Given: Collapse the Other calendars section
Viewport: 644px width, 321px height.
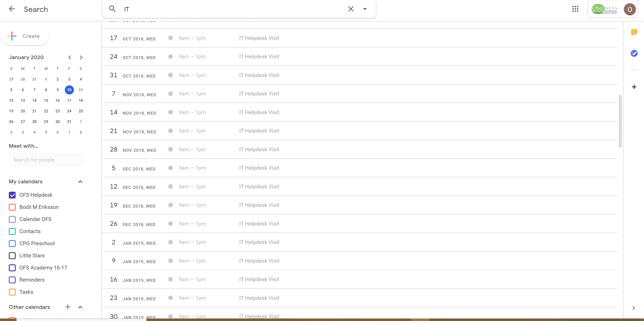Looking at the screenshot, I should point(80,307).
